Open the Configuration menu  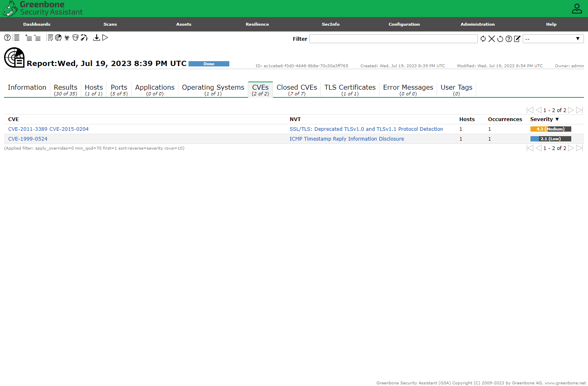point(404,24)
